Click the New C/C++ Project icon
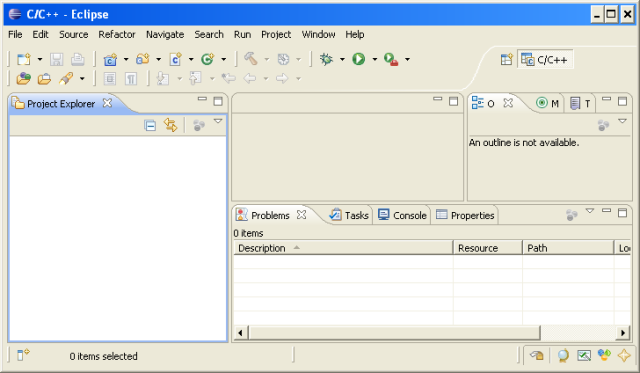 click(x=110, y=59)
